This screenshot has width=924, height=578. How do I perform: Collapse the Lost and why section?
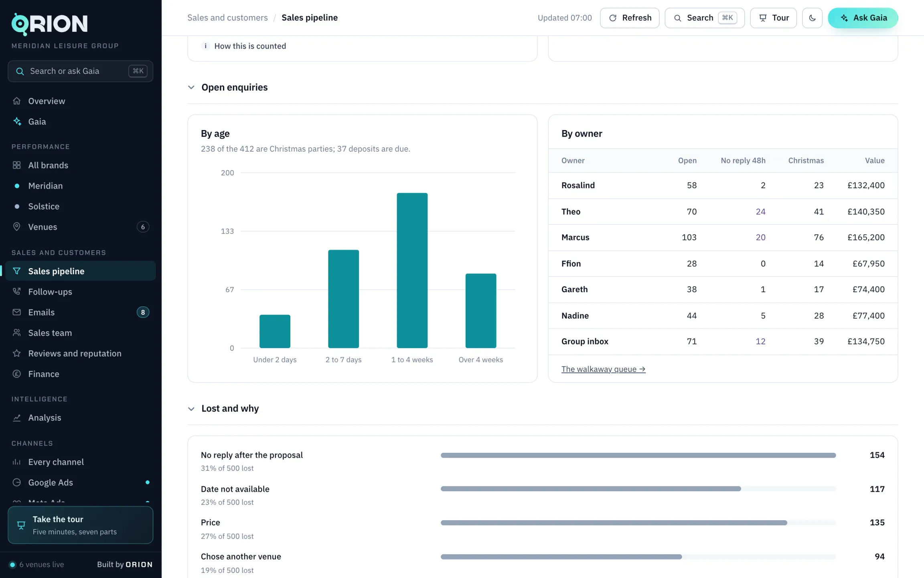point(191,409)
